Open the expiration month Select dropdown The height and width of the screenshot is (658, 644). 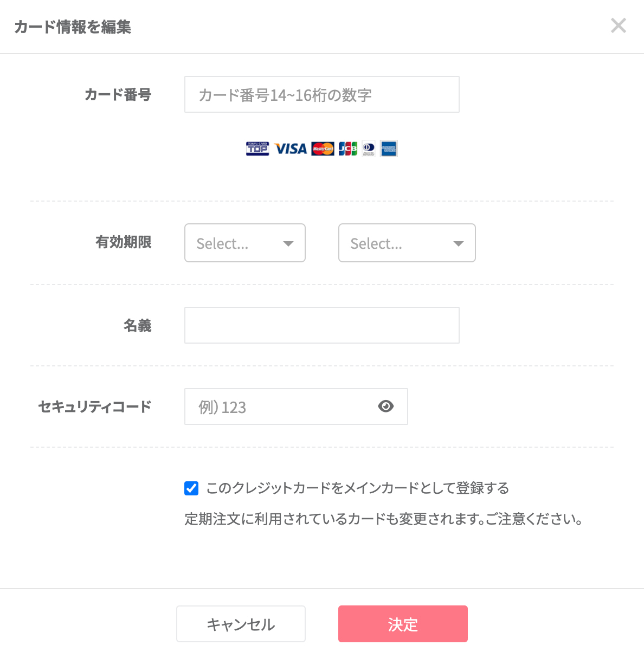244,243
